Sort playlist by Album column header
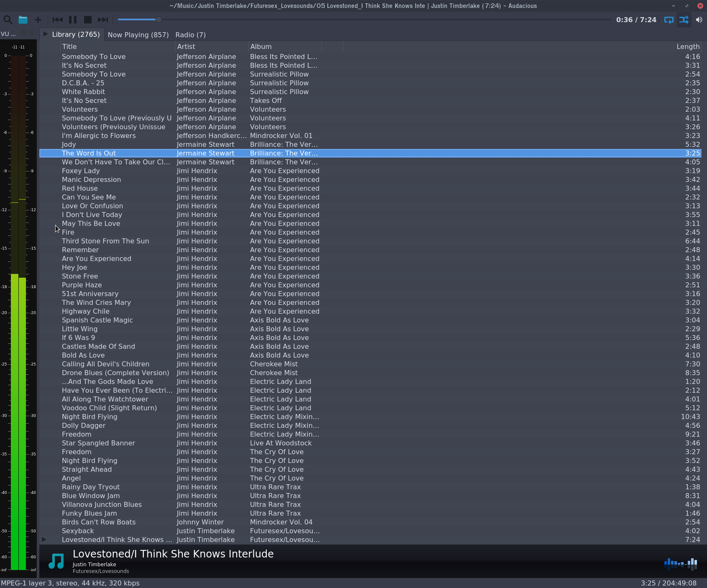Viewport: 707px width, 588px height. [x=285, y=46]
